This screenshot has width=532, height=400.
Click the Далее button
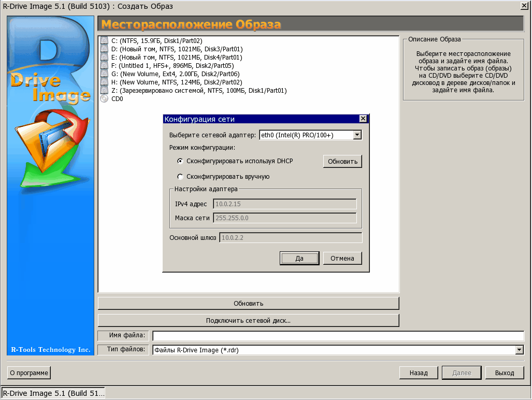point(462,373)
